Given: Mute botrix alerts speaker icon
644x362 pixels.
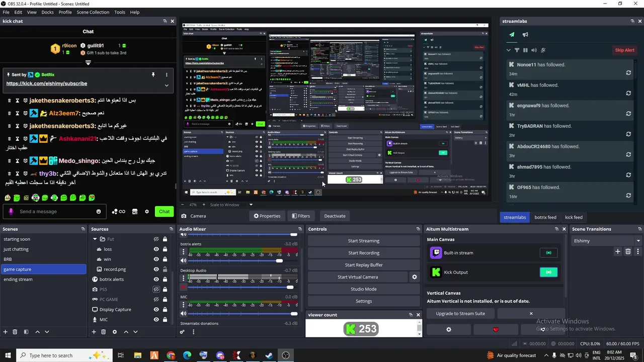Looking at the screenshot, I should click(x=184, y=260).
